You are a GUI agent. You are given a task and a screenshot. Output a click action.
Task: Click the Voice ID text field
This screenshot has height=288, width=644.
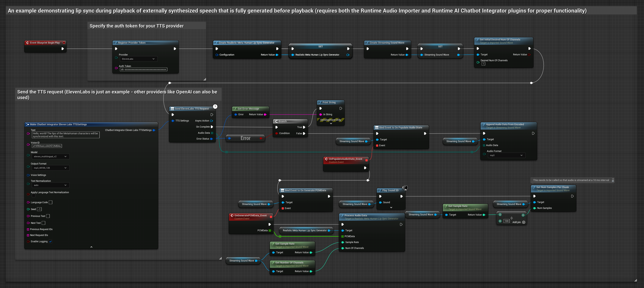[x=47, y=146]
